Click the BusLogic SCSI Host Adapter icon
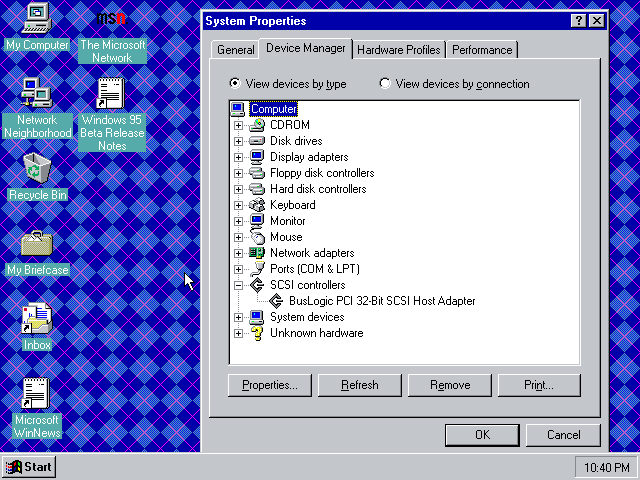This screenshot has width=640, height=480. click(x=276, y=301)
